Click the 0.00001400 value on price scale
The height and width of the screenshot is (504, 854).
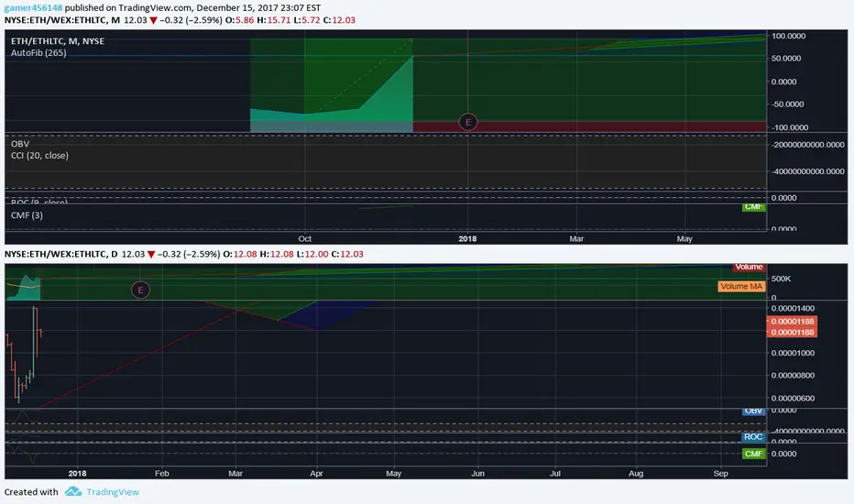point(793,309)
